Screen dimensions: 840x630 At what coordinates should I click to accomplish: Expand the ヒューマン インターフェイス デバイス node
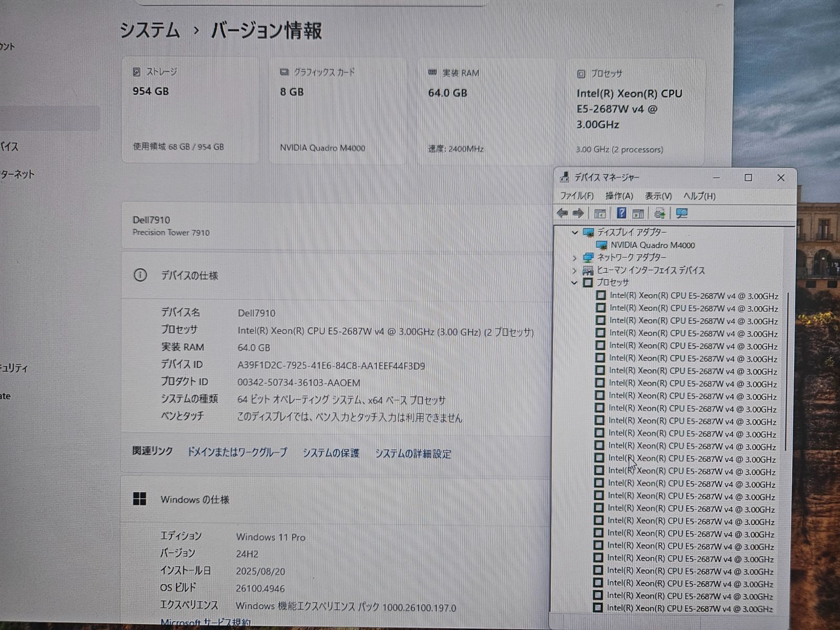click(574, 271)
